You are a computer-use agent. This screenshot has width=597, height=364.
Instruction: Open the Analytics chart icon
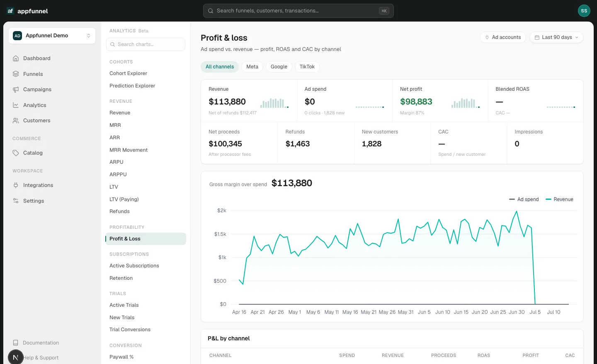coord(16,105)
